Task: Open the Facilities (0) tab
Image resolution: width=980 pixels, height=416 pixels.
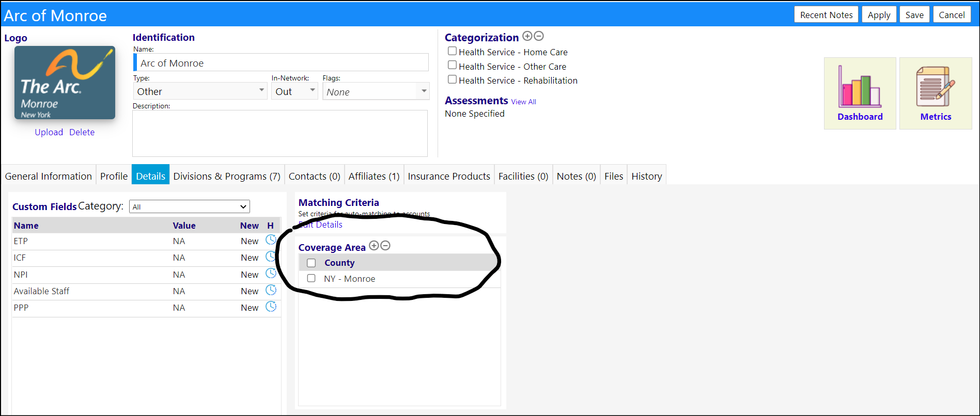Action: [x=523, y=176]
